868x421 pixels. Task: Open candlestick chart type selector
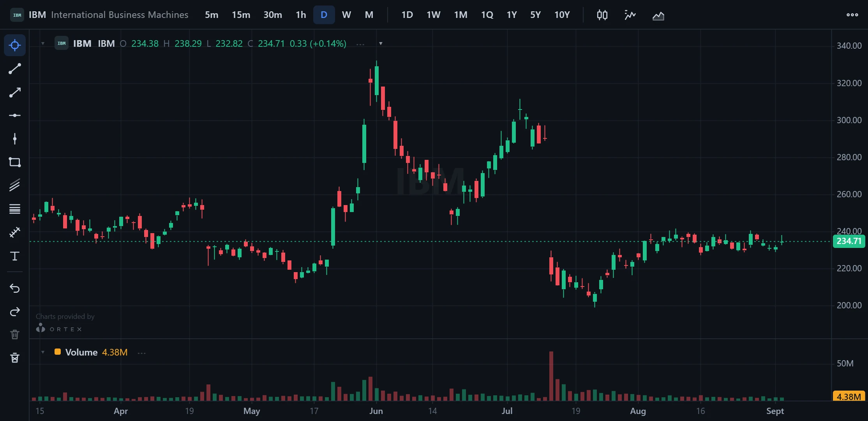coord(602,15)
